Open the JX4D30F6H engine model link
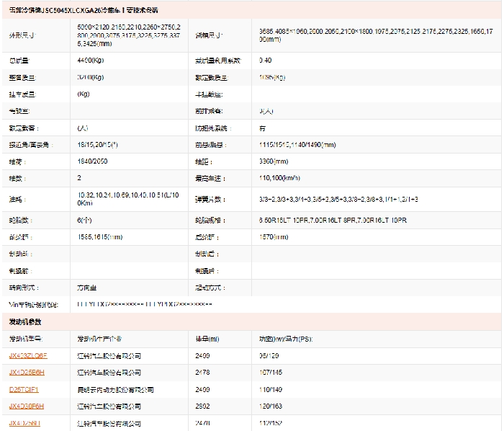Image resolution: width=504 pixels, height=431 pixels. tap(27, 406)
